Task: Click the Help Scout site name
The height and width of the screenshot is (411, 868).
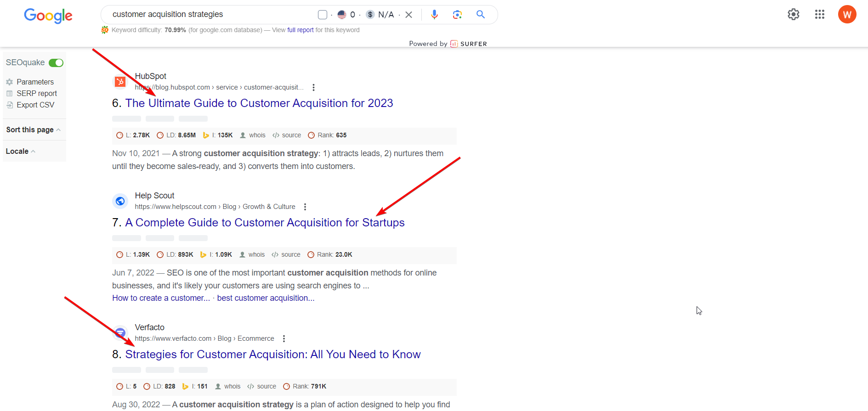Action: (x=154, y=196)
